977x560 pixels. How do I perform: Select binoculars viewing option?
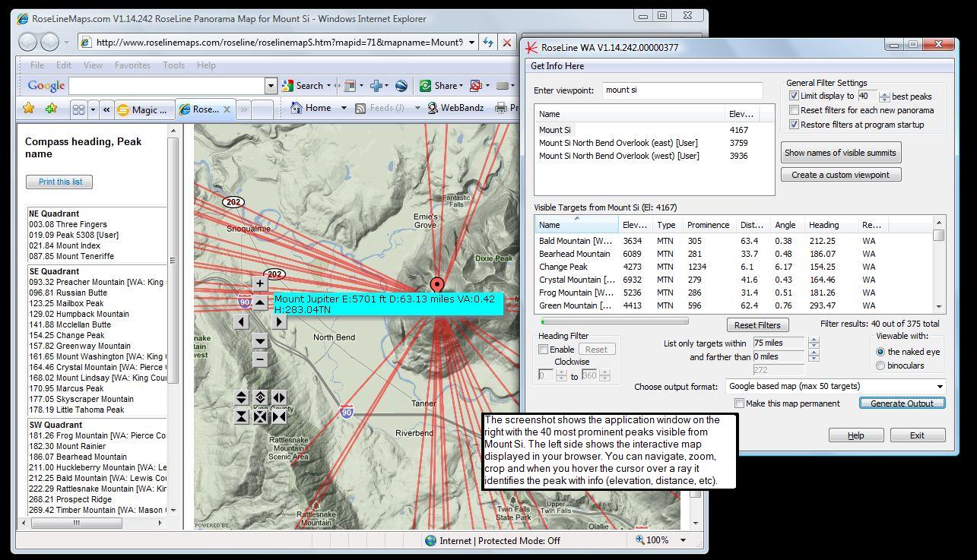pos(880,365)
